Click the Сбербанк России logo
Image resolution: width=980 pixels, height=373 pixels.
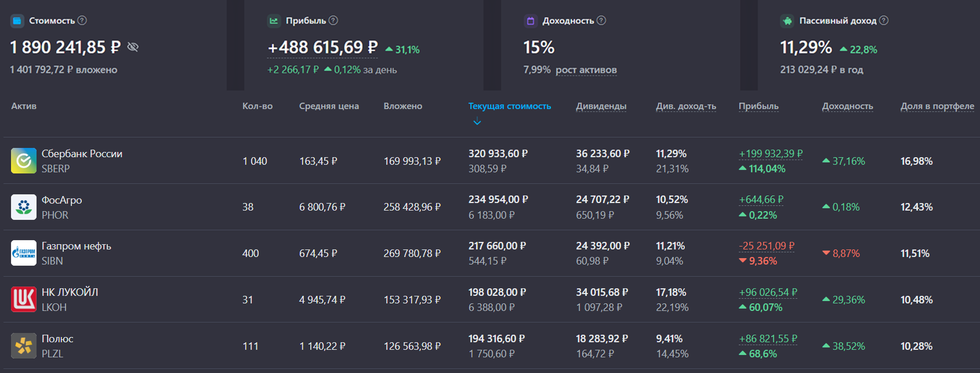point(24,161)
